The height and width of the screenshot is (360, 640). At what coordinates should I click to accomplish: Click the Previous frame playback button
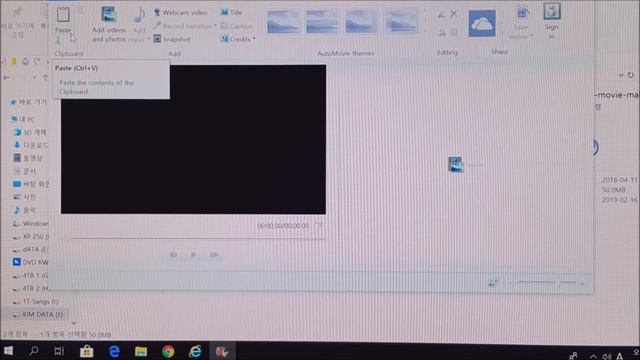[x=173, y=255]
